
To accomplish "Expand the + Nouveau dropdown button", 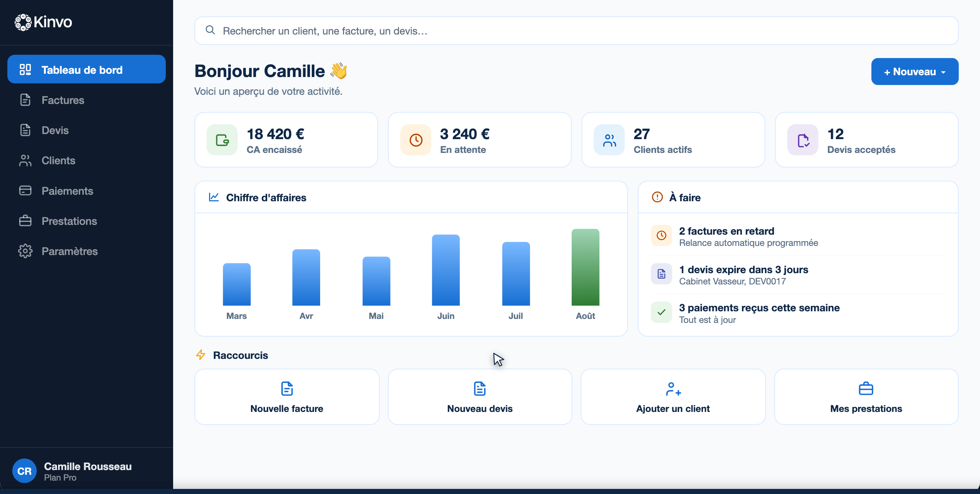I will coord(915,72).
